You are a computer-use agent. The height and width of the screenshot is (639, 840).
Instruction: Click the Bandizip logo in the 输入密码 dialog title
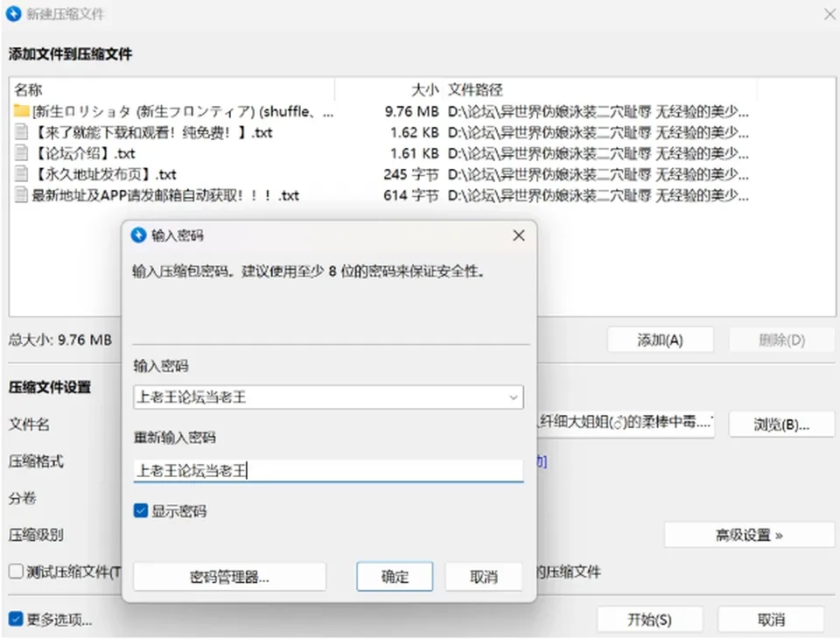[139, 235]
